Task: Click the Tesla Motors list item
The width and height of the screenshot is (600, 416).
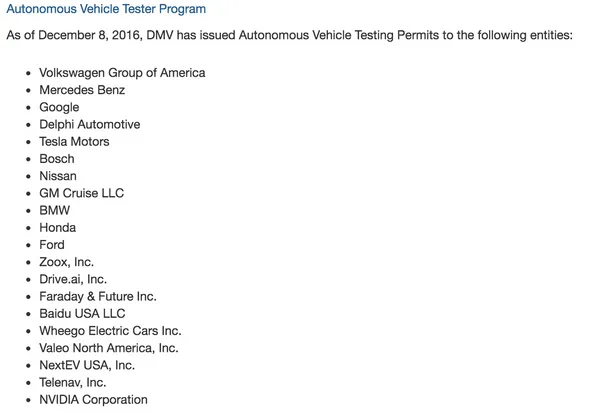Action: [x=74, y=142]
